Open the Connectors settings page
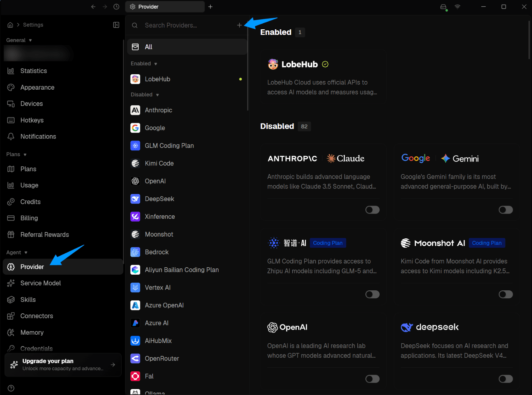 [x=63, y=316]
